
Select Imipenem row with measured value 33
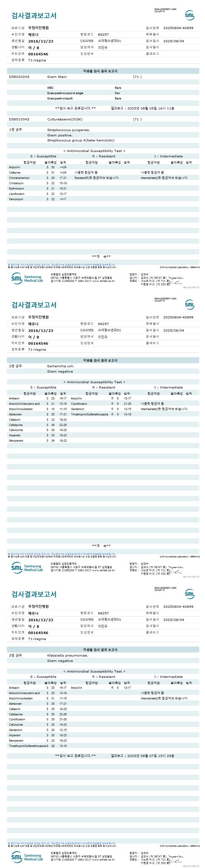38,435
